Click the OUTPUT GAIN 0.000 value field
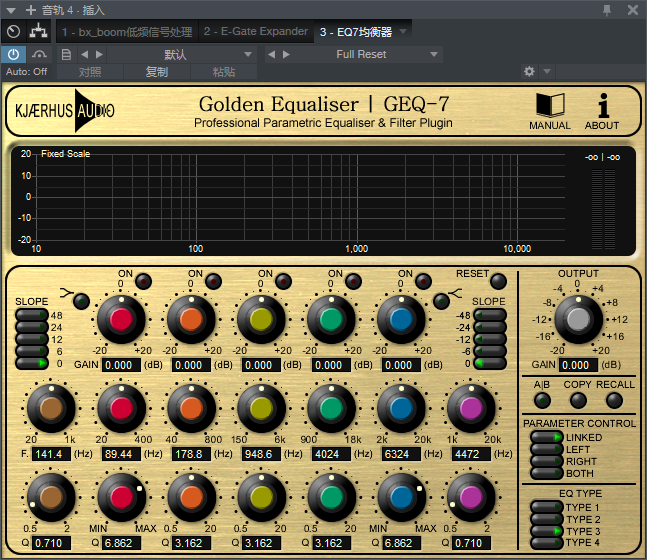Image resolution: width=647 pixels, height=560 pixels. pyautogui.click(x=578, y=365)
